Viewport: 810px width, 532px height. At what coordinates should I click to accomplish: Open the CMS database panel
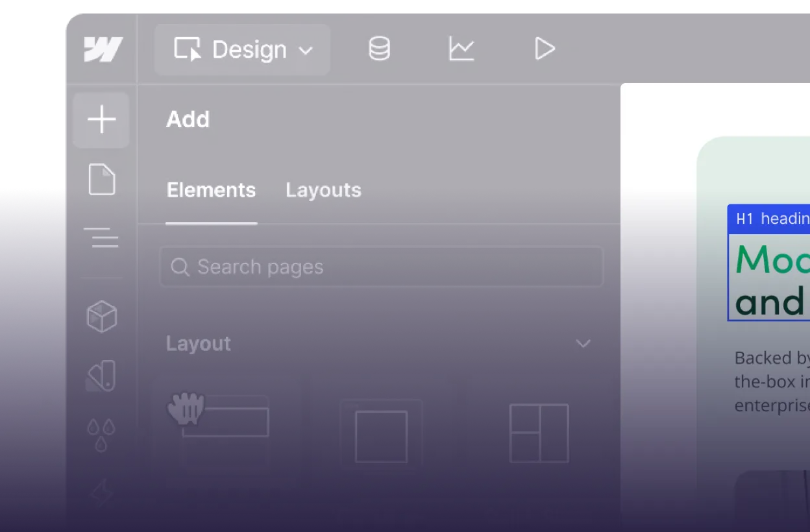(379, 49)
